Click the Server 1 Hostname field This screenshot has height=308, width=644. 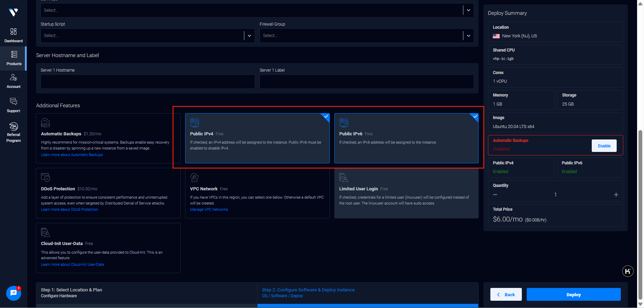coord(147,82)
